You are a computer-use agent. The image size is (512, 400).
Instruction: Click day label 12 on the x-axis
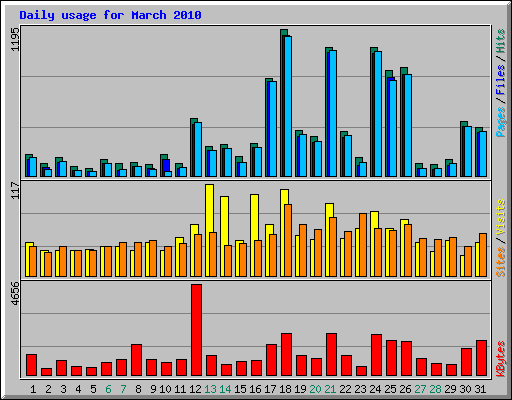(195, 389)
